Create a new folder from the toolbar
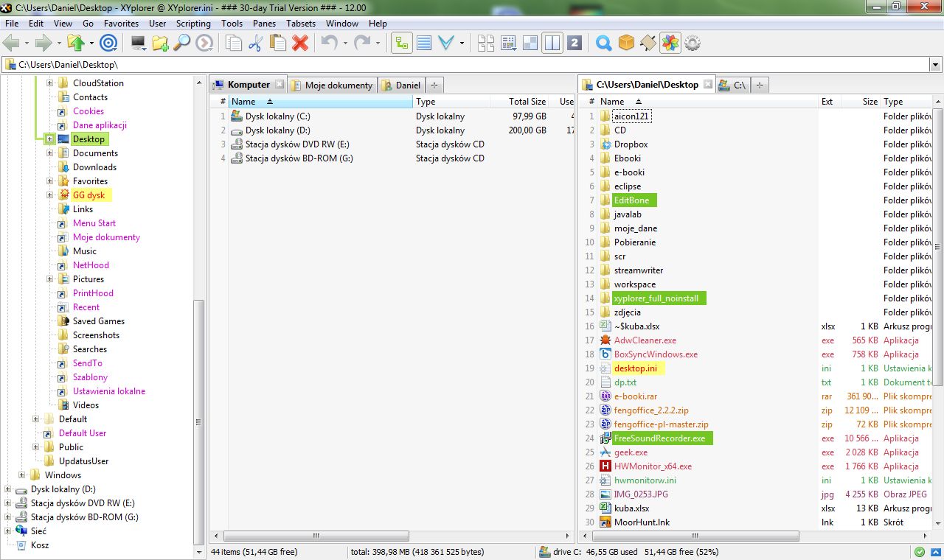This screenshot has height=560, width=944. point(160,43)
